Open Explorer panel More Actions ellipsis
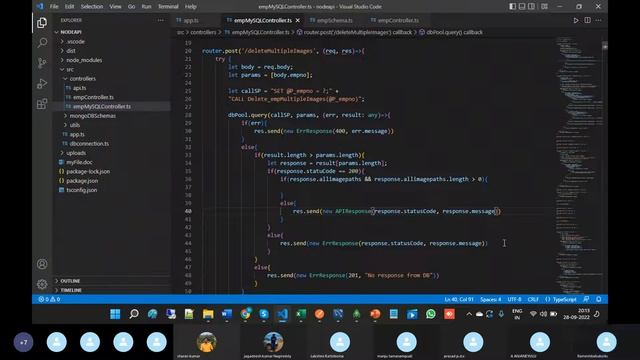 [161, 20]
